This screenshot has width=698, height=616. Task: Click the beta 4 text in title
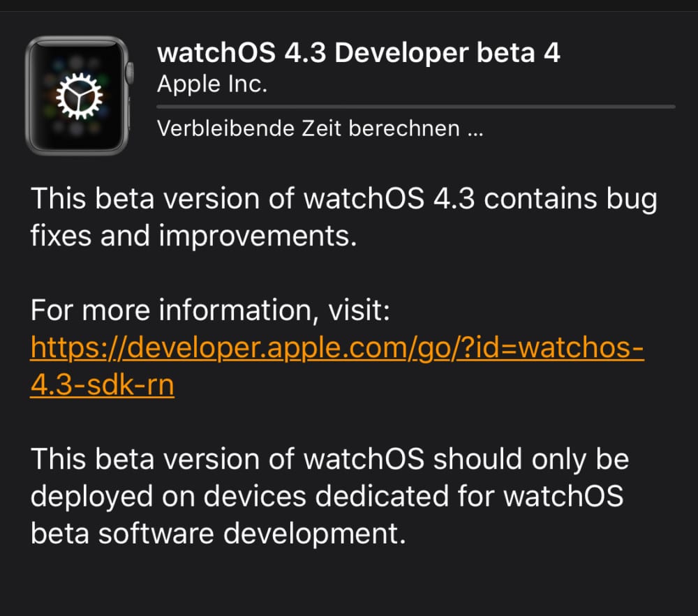click(x=518, y=52)
